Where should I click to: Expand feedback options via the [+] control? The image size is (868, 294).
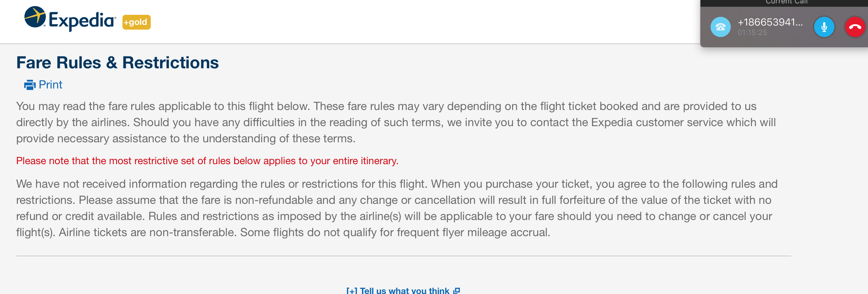(x=352, y=290)
